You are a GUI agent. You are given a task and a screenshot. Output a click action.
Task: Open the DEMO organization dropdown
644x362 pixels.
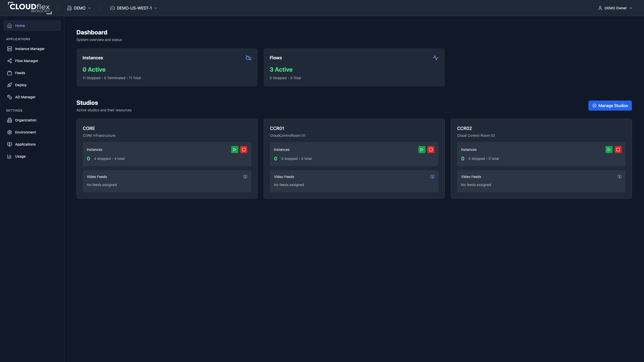click(x=79, y=8)
